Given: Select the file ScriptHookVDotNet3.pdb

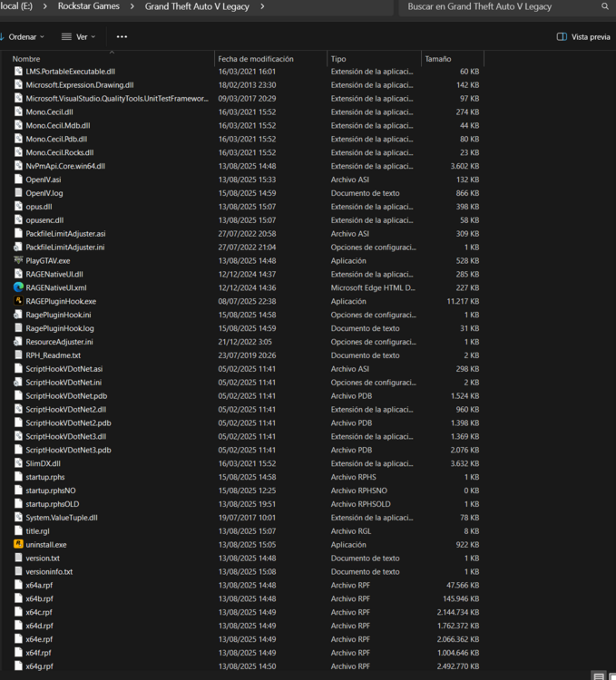Looking at the screenshot, I should coord(68,450).
